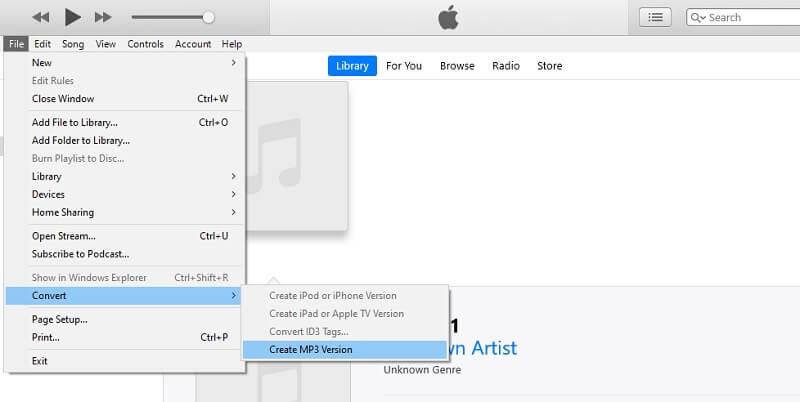Switch to the Browse tab
800x402 pixels.
pyautogui.click(x=457, y=66)
